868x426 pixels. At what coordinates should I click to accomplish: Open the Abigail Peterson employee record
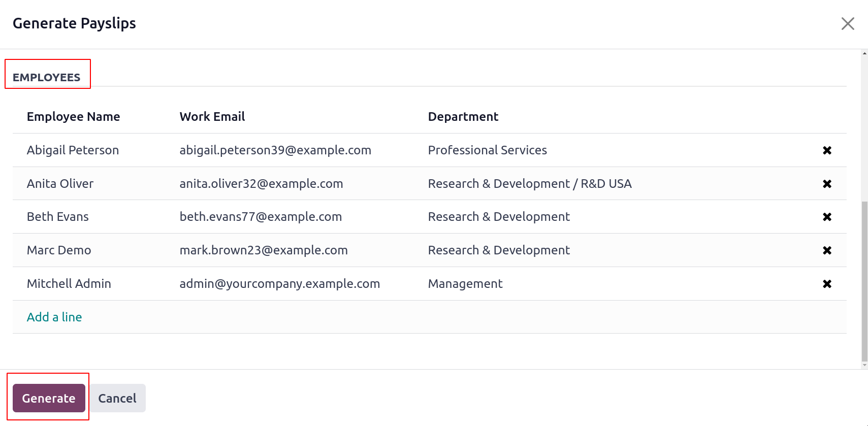[73, 150]
